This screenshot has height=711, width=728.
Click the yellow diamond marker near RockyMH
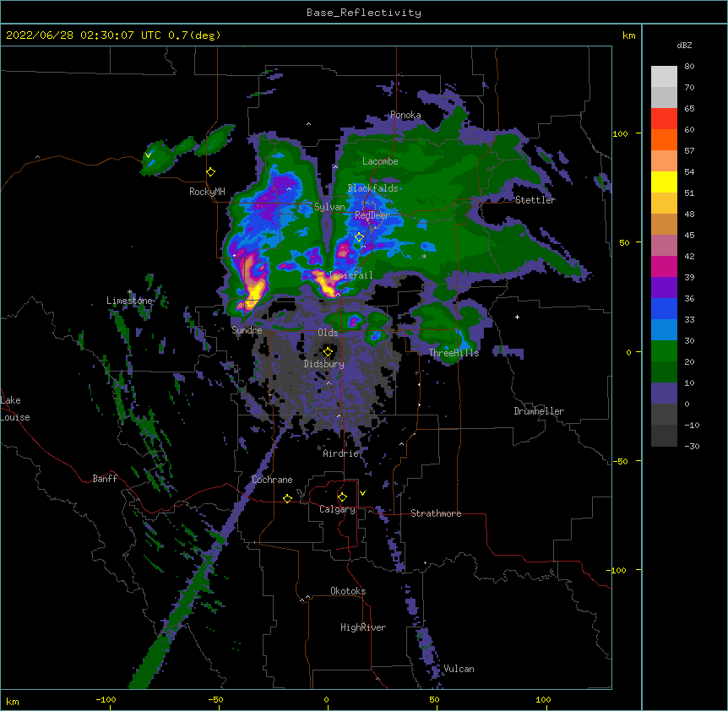(211, 172)
